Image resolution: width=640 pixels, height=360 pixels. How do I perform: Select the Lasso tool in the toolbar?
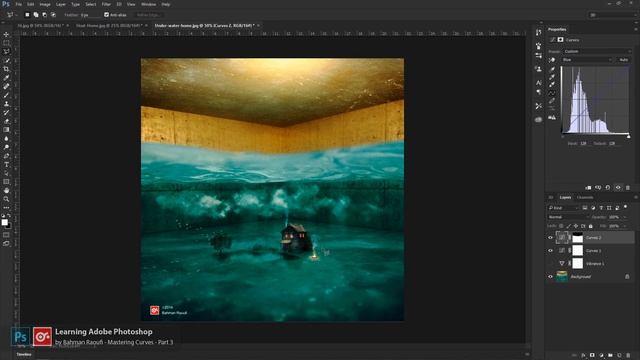pos(6,52)
